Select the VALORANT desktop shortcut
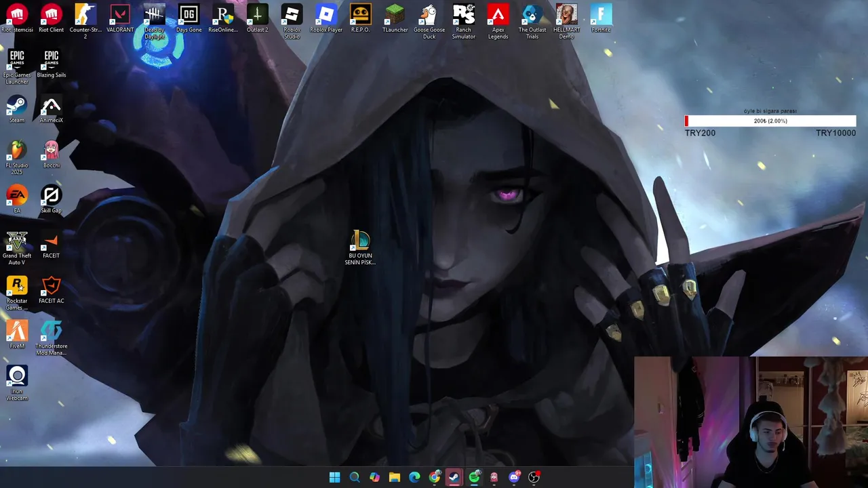Viewport: 868px width, 488px height. pos(120,18)
